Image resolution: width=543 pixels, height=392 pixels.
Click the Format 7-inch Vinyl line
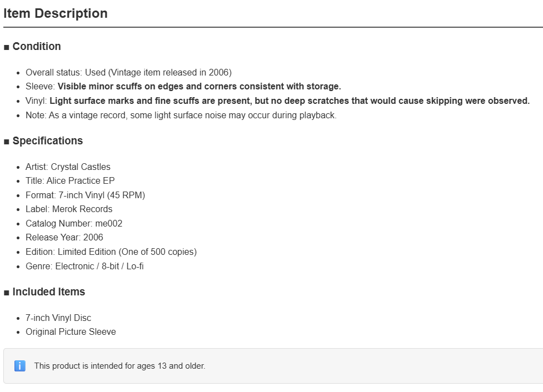(x=85, y=195)
